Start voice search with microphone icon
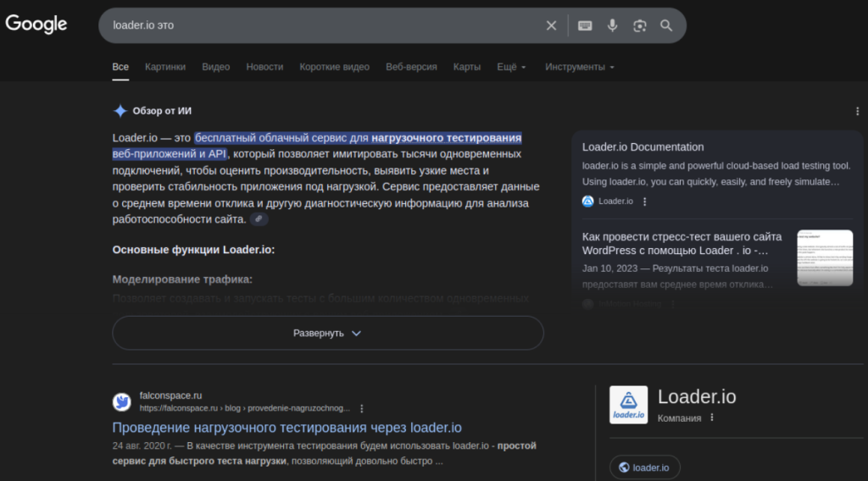 [612, 25]
